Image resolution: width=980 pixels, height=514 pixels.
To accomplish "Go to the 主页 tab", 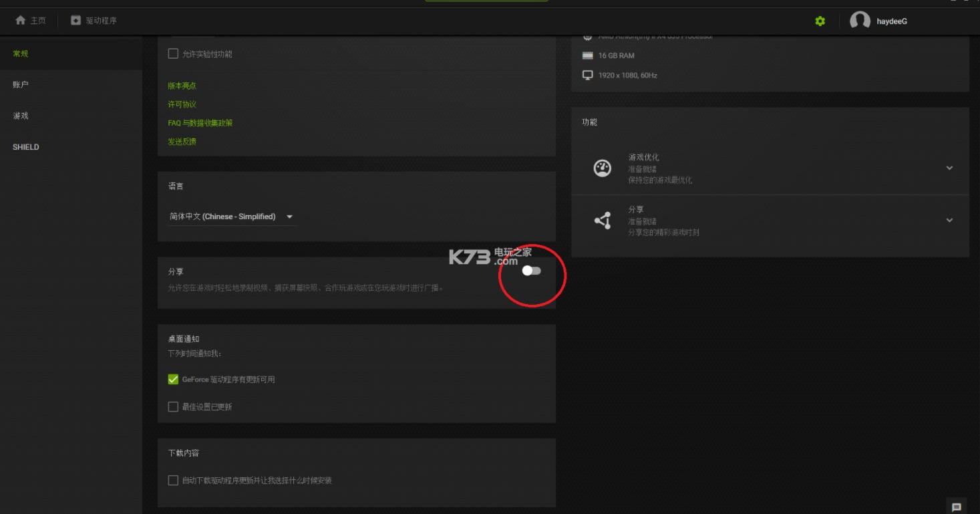I will 31,21.
